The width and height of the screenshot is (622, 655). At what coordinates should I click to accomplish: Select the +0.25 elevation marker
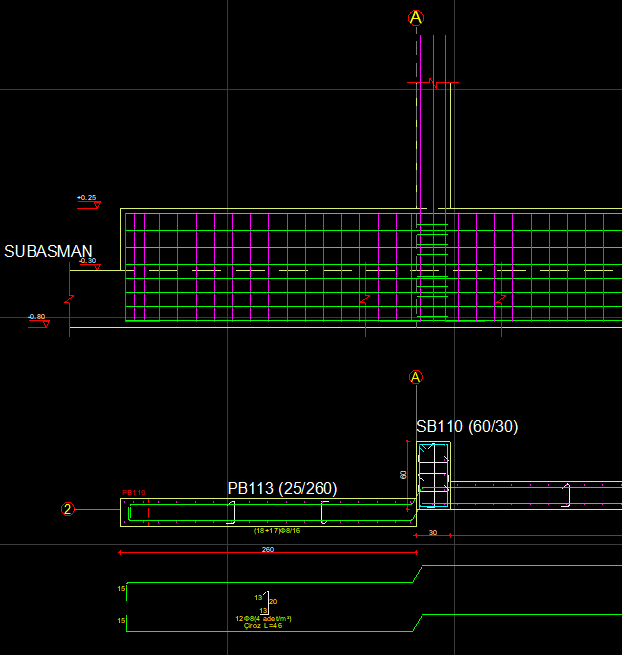pyautogui.click(x=88, y=199)
